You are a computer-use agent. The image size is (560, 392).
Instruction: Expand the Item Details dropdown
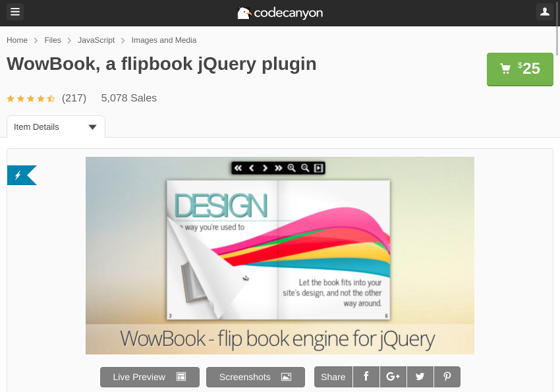[x=56, y=126]
